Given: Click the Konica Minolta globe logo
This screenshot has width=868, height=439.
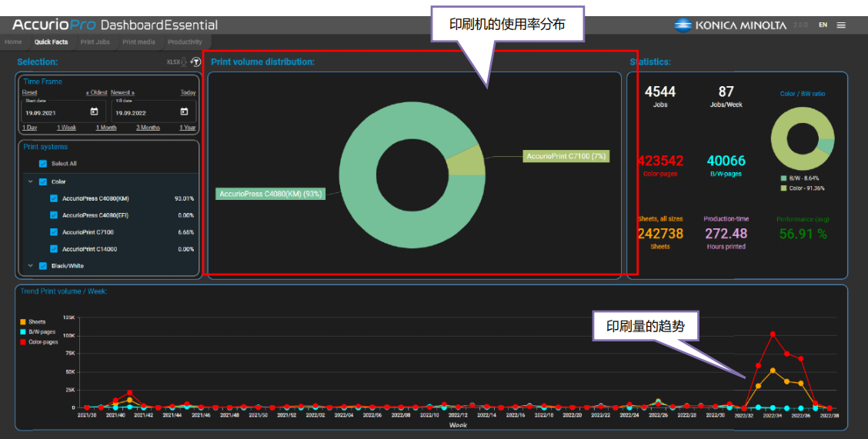Looking at the screenshot, I should pos(683,25).
